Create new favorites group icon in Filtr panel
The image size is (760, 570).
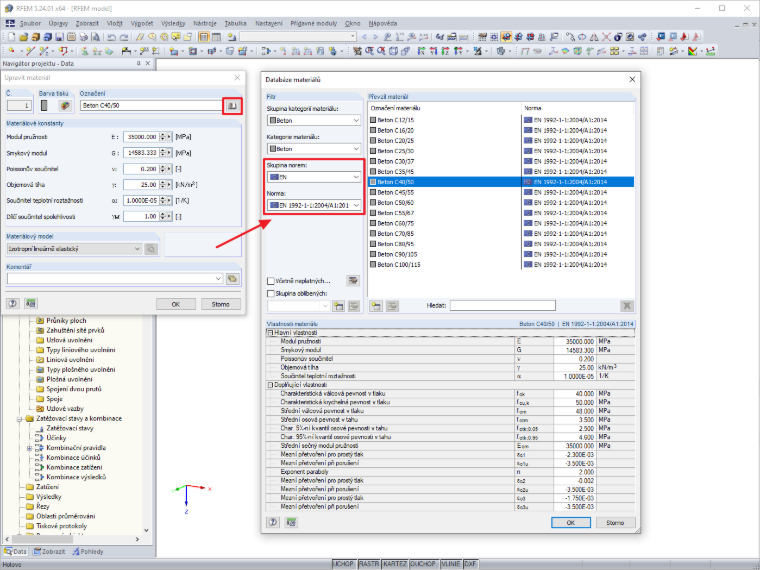click(x=338, y=306)
